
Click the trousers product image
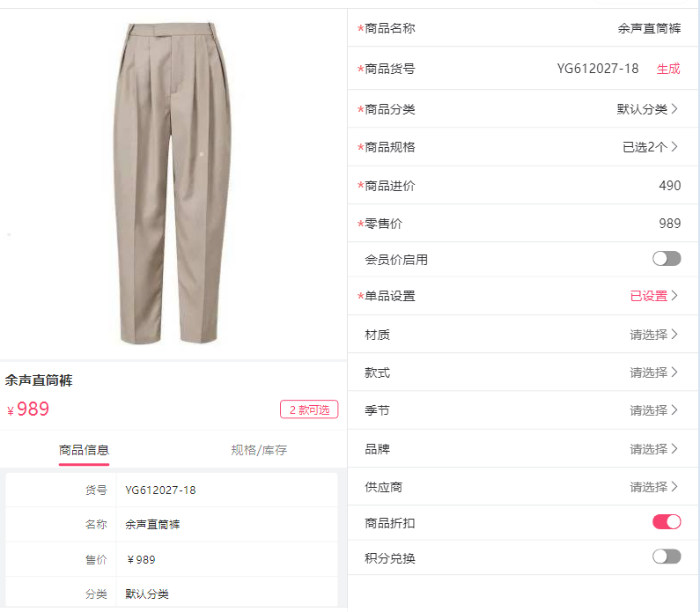click(x=173, y=183)
